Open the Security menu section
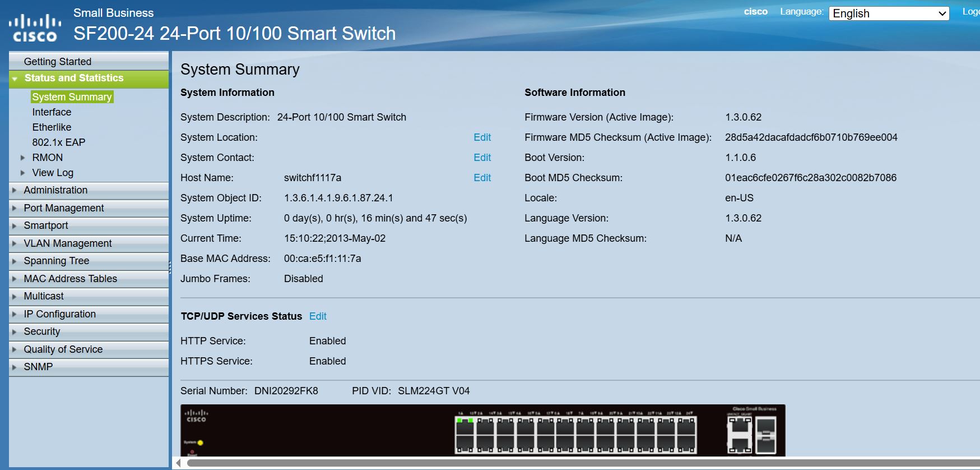The width and height of the screenshot is (980, 470). click(89, 331)
